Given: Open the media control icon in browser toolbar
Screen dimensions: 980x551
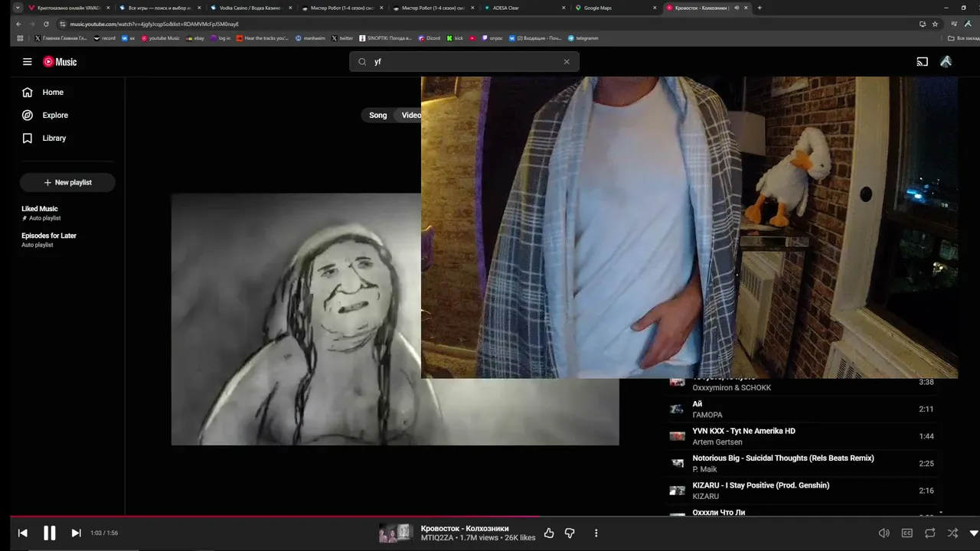Looking at the screenshot, I should pos(955,24).
